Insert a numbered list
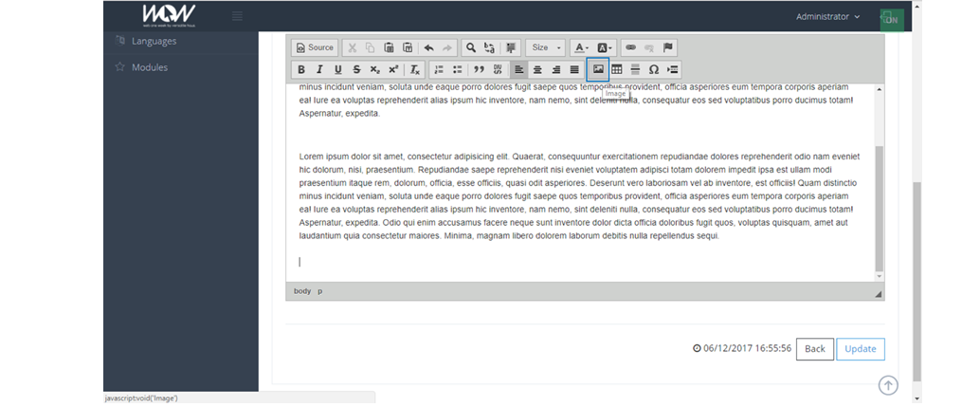 [439, 69]
